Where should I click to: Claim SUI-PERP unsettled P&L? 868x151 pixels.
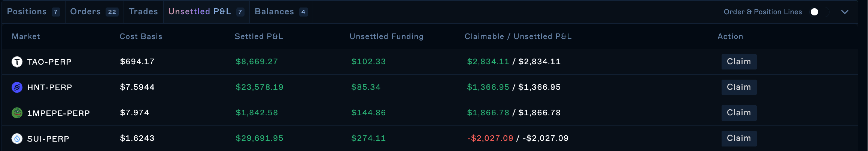(739, 138)
